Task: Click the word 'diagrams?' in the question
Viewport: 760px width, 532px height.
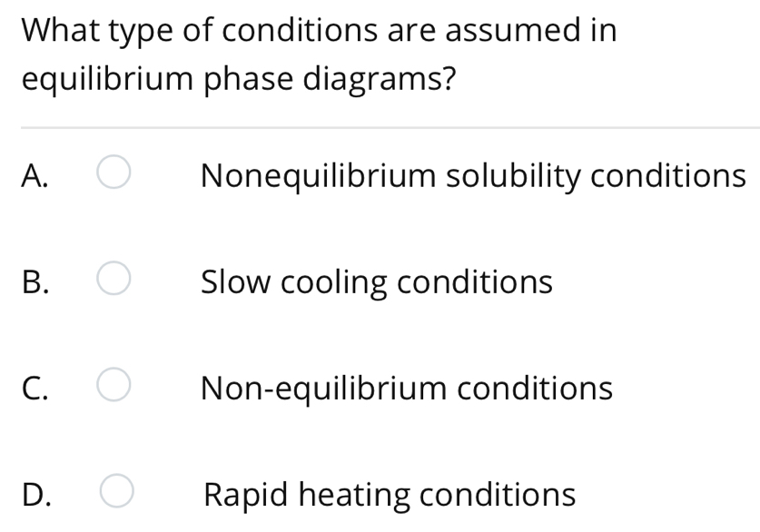Action: coord(380,79)
